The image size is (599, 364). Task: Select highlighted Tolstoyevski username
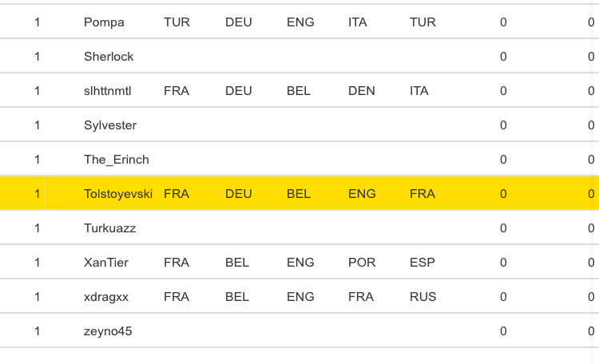click(118, 193)
